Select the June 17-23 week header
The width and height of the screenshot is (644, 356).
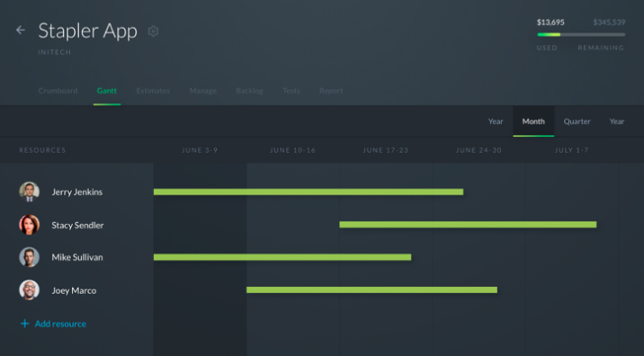click(x=386, y=150)
